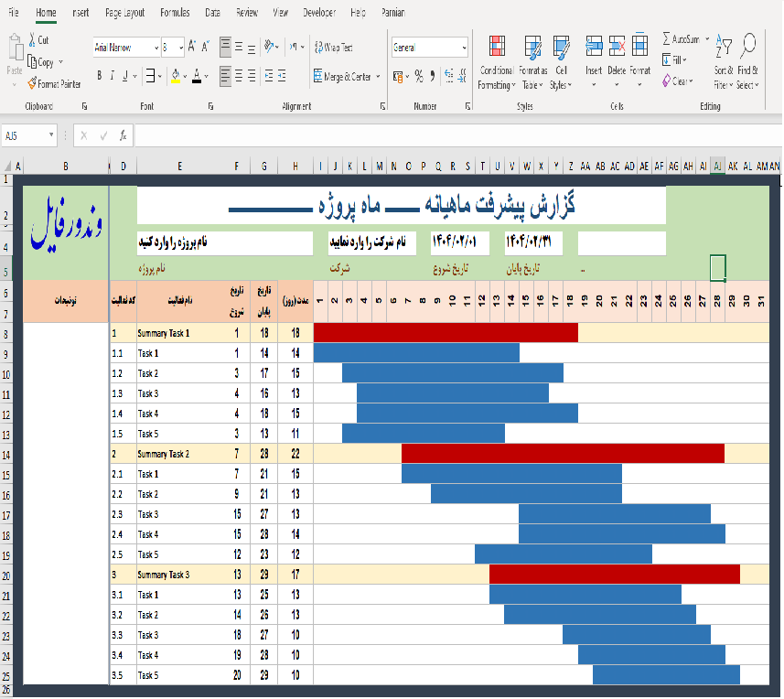Toggle Wrap Text
This screenshot has height=699, width=784.
point(334,48)
